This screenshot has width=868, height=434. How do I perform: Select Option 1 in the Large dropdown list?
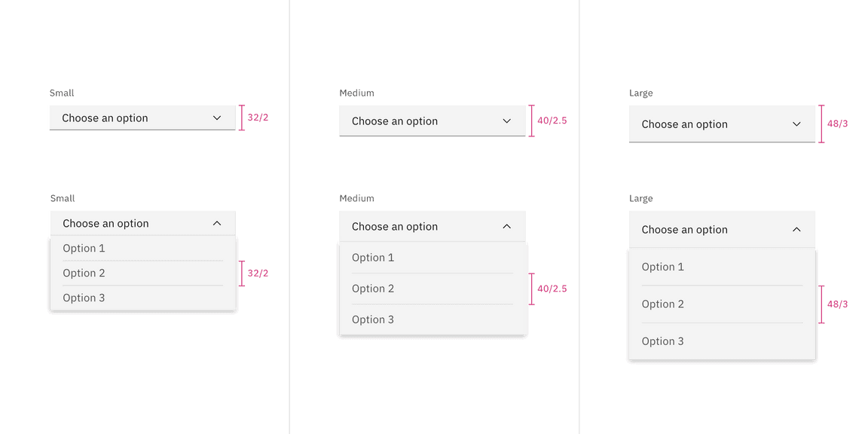pyautogui.click(x=663, y=267)
